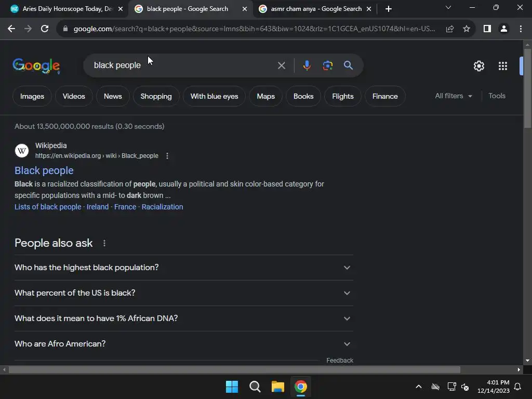Filter results by Shopping
Viewport: 532px width, 399px height.
pyautogui.click(x=156, y=96)
